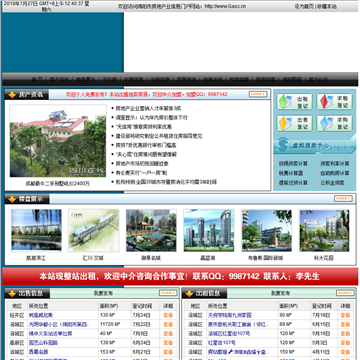Open 光明华都小区 sale listing link

pos(59,325)
